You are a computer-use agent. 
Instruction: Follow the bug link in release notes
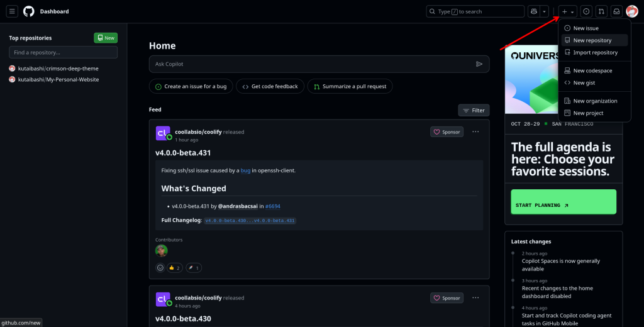[x=246, y=170]
